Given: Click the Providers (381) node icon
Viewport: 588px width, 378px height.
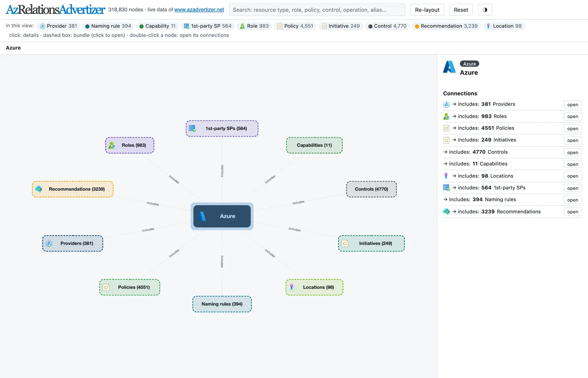Looking at the screenshot, I should [49, 244].
